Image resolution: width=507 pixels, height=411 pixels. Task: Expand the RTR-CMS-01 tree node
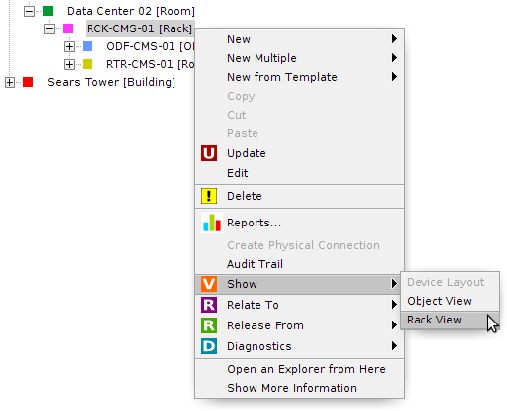pos(69,64)
